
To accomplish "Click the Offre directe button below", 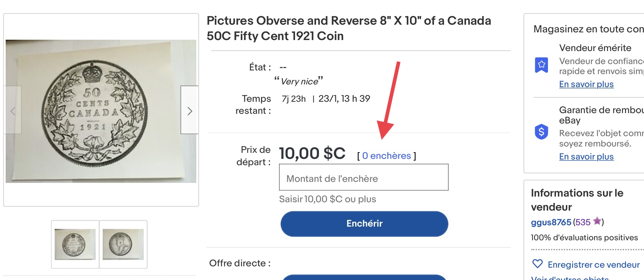I will coord(364,277).
